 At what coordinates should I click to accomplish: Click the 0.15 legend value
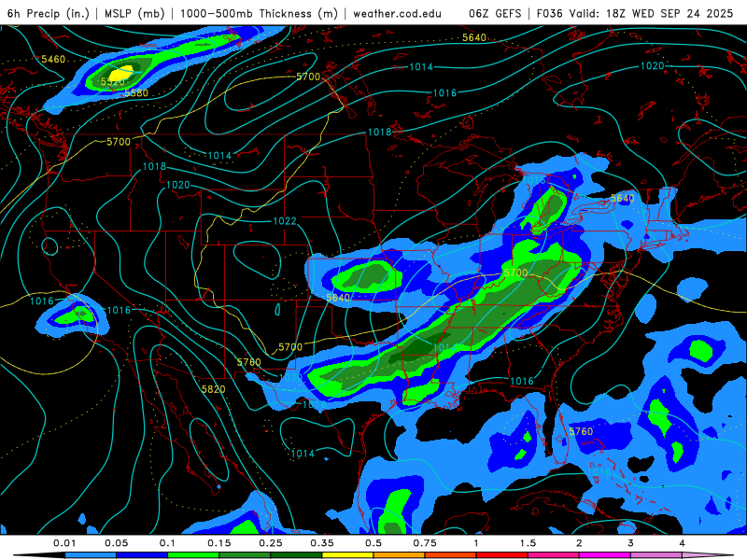point(219,543)
